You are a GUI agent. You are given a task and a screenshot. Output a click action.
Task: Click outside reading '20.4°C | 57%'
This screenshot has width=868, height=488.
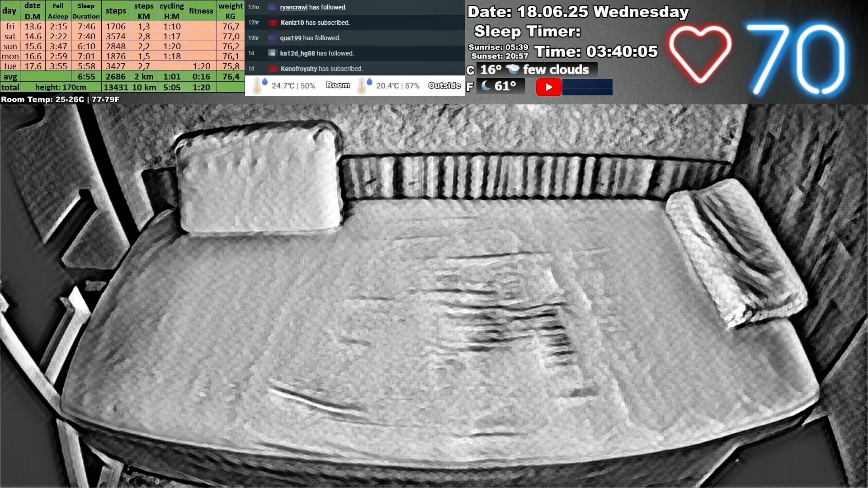coord(398,86)
